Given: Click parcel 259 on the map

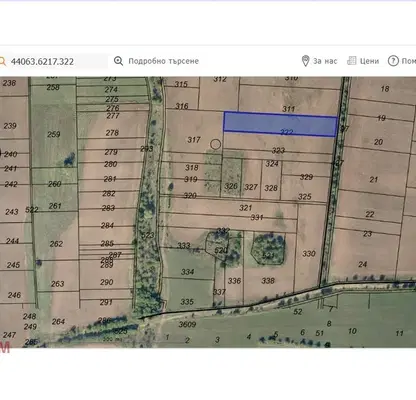Looking at the screenshot, I should click(54, 134).
